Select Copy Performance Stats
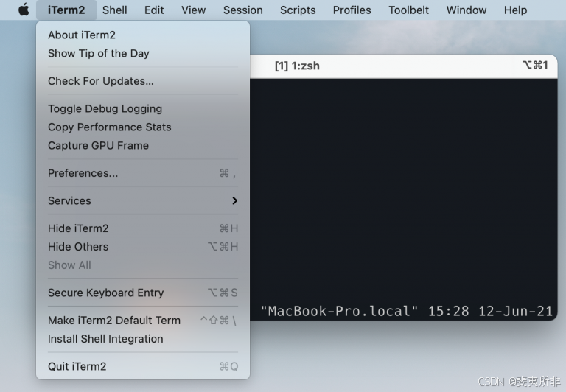Image resolution: width=566 pixels, height=392 pixels. tap(143, 127)
